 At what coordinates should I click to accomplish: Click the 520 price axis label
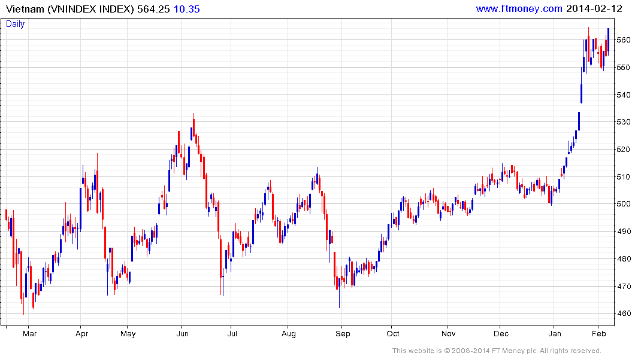(624, 150)
